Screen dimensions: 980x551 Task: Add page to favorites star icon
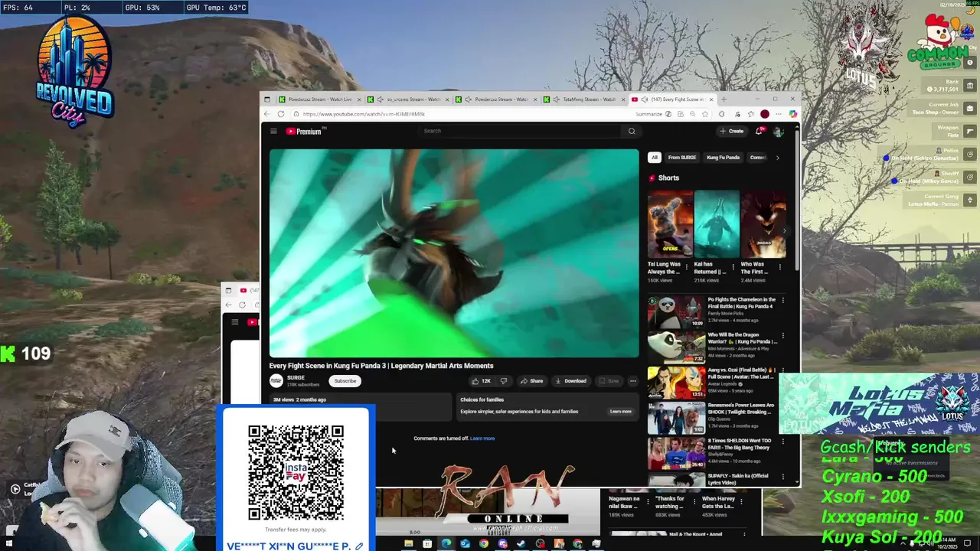pyautogui.click(x=705, y=114)
